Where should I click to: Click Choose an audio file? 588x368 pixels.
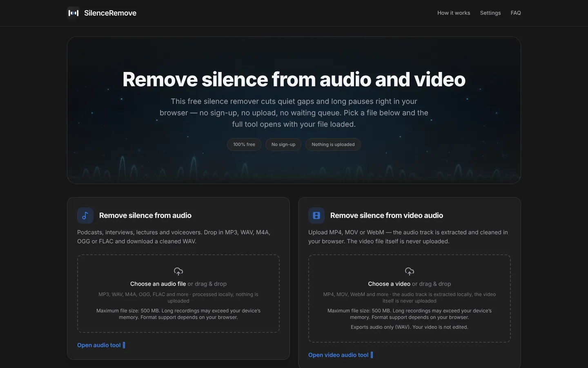click(158, 284)
